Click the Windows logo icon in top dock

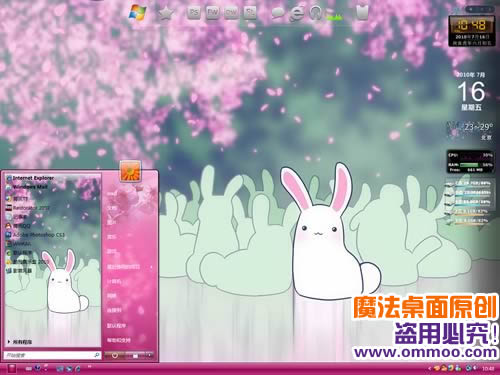tap(137, 12)
